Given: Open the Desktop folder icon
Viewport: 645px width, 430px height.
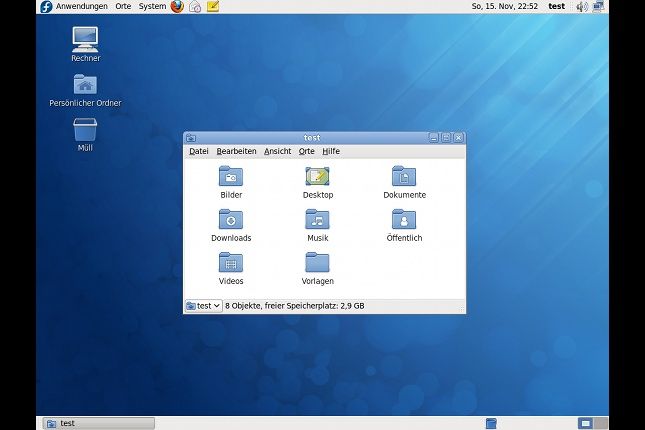Looking at the screenshot, I should click(317, 178).
